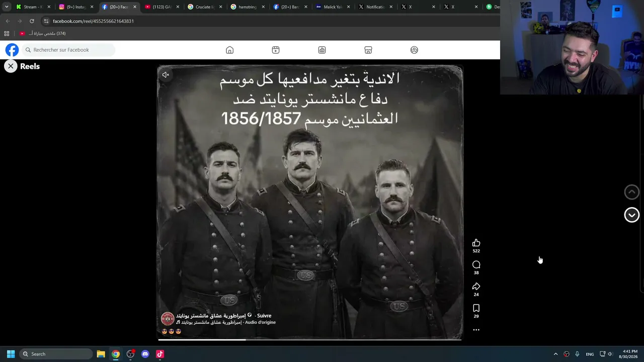Viewport: 644px width, 362px height.
Task: Seek using the reel progress bar
Action: click(x=310, y=339)
